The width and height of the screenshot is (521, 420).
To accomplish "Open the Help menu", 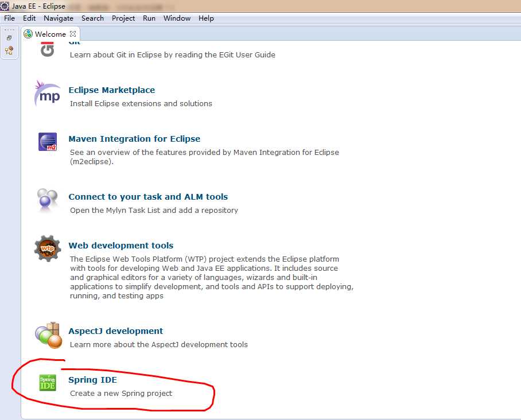I will pos(206,18).
